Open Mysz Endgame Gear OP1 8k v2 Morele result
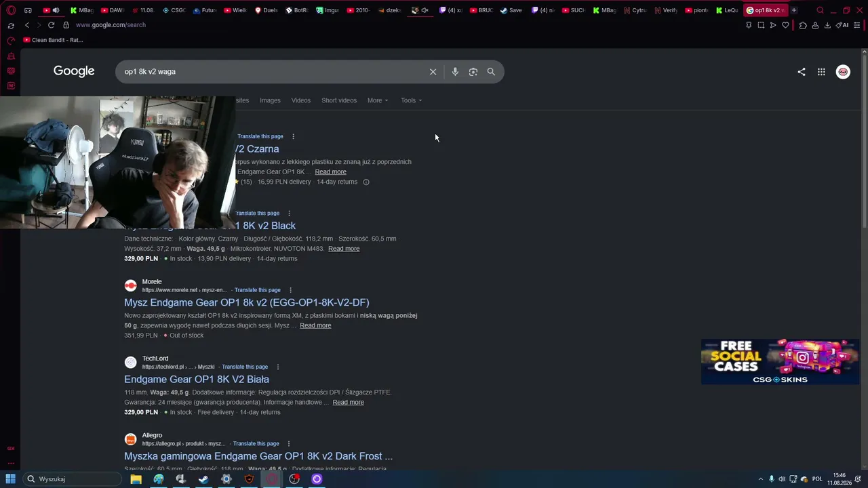 (x=247, y=302)
